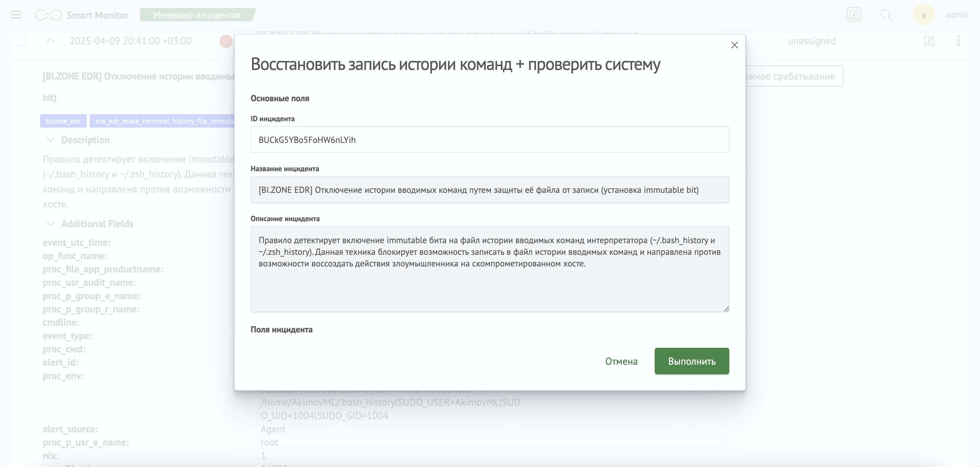Click the red severity indicator dot
Image resolution: width=980 pixels, height=467 pixels.
[x=226, y=41]
